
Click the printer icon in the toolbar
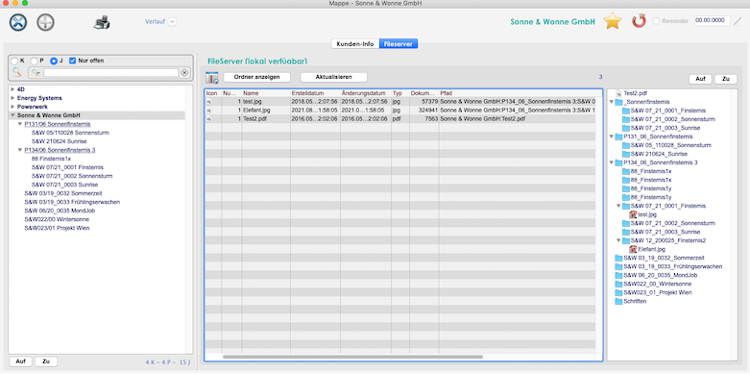click(102, 22)
